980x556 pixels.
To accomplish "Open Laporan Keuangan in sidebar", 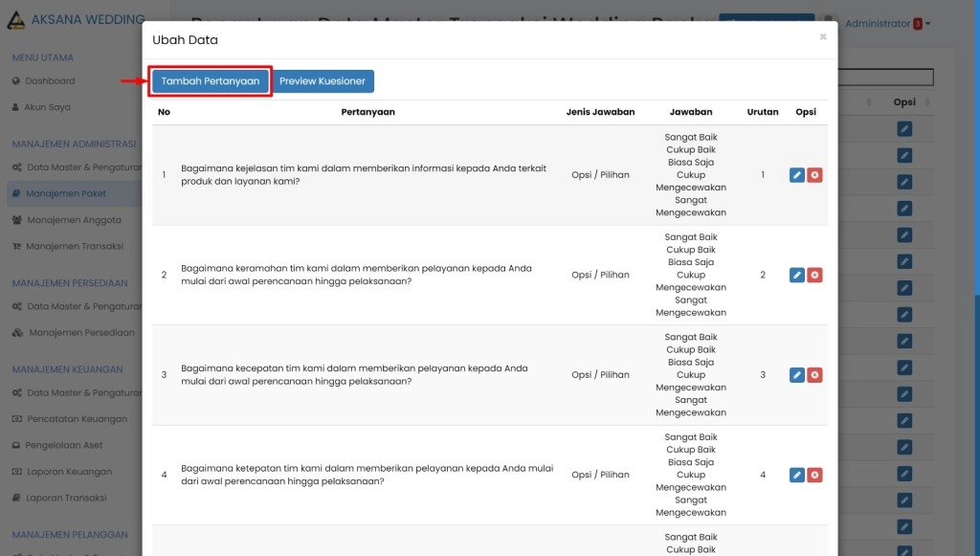I will coord(69,472).
